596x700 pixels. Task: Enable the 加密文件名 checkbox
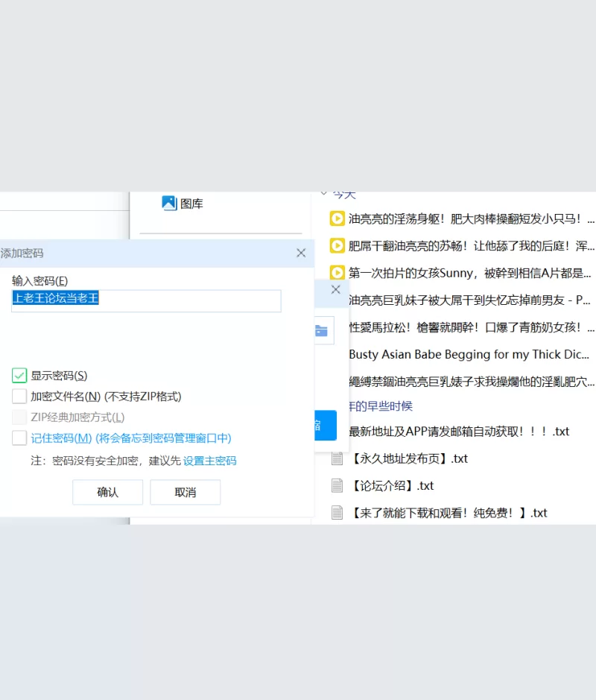point(19,396)
